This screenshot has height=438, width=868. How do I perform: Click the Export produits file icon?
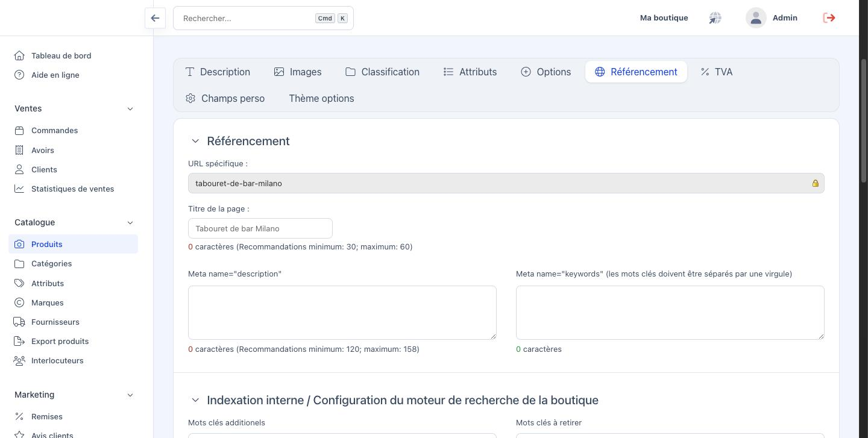(19, 341)
